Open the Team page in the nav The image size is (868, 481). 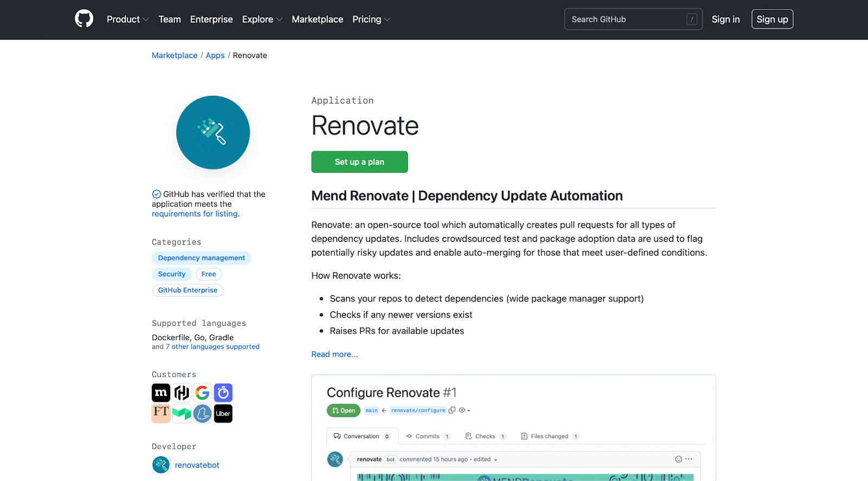(170, 20)
